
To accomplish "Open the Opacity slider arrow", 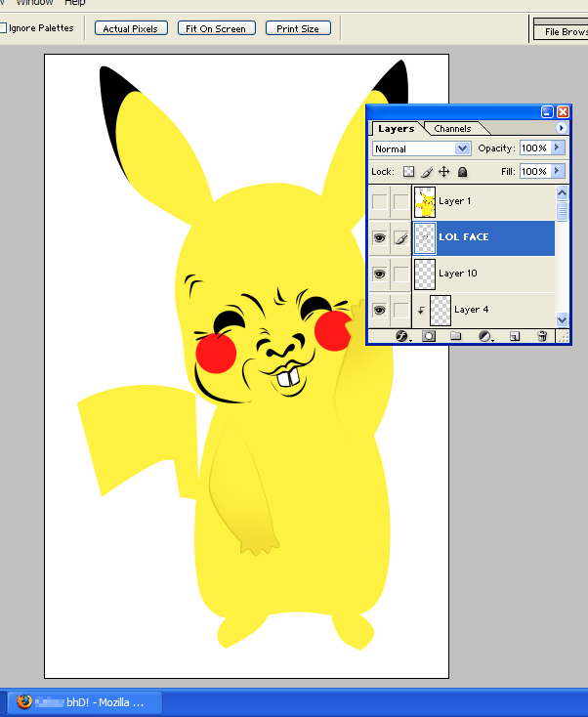I will 557,148.
